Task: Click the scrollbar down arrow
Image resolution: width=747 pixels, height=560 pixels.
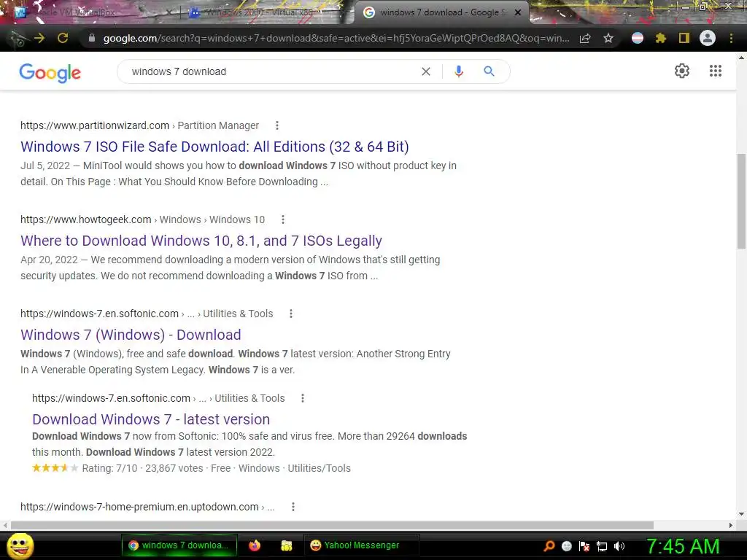Action: pos(741,514)
